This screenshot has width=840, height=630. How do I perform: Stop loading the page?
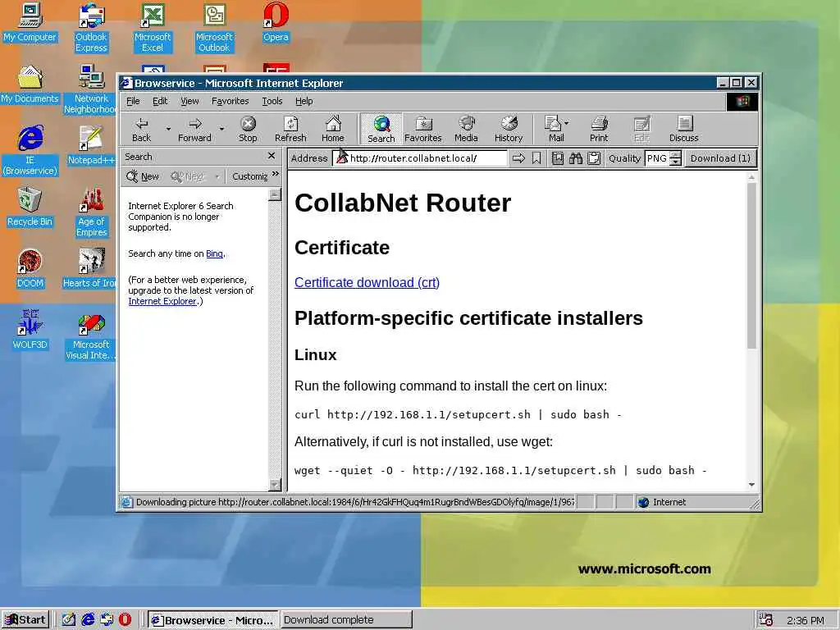(x=248, y=130)
